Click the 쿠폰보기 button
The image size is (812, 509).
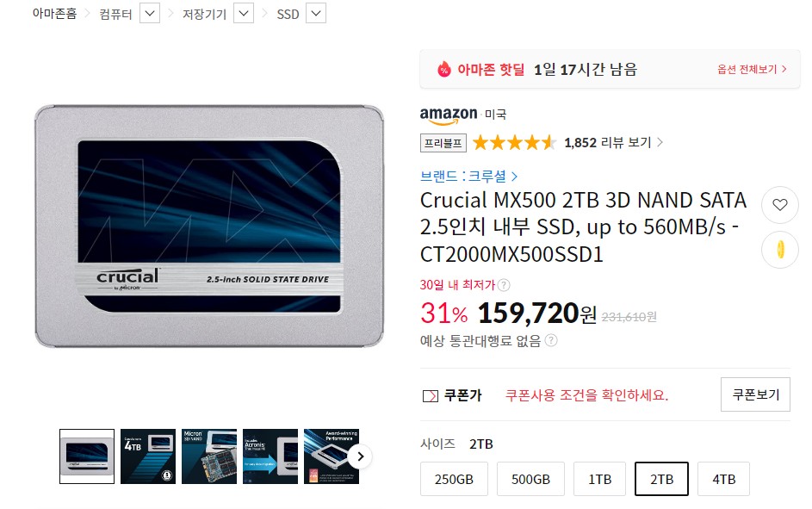pos(755,394)
